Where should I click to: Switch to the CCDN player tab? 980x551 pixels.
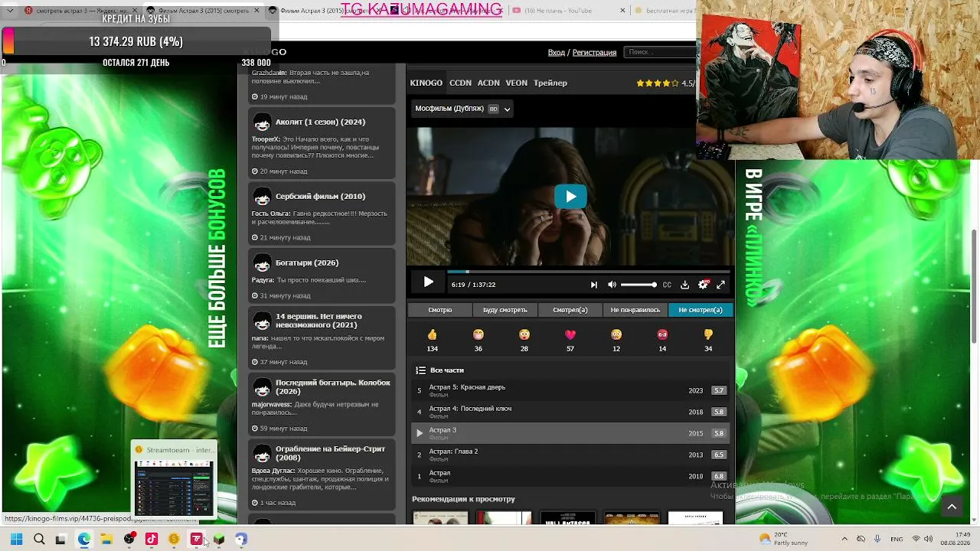coord(460,83)
